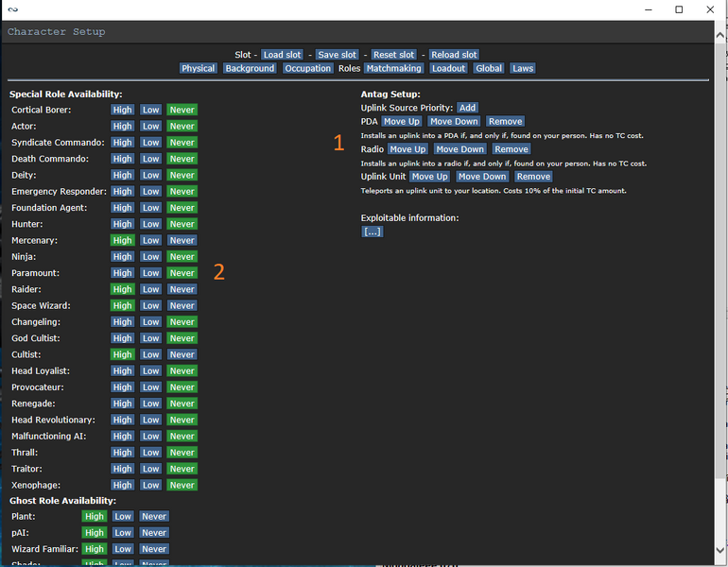Open the Physical tab
The image size is (728, 567).
coord(199,68)
